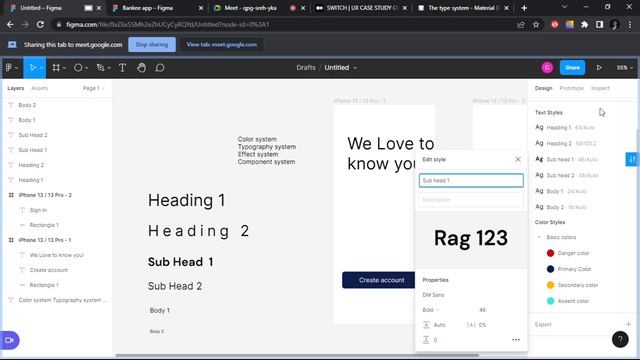Click the Meet camera floating icon

point(9,340)
